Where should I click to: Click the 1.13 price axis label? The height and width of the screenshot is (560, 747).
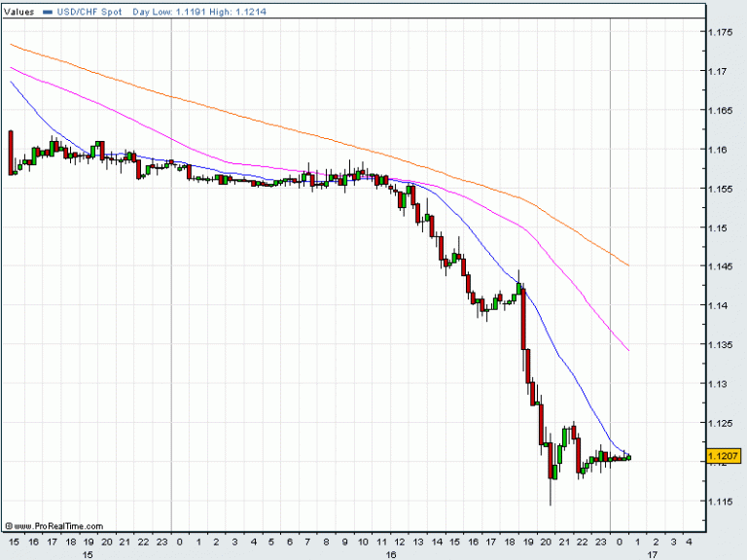coord(719,384)
